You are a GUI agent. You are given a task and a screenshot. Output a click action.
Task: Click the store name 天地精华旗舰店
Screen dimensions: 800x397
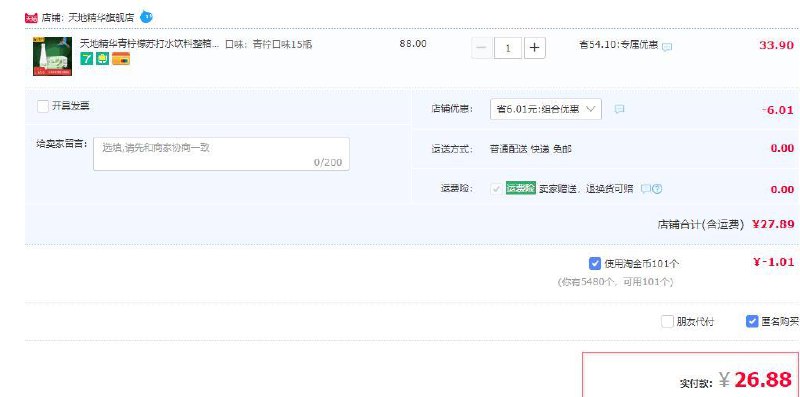(101, 18)
